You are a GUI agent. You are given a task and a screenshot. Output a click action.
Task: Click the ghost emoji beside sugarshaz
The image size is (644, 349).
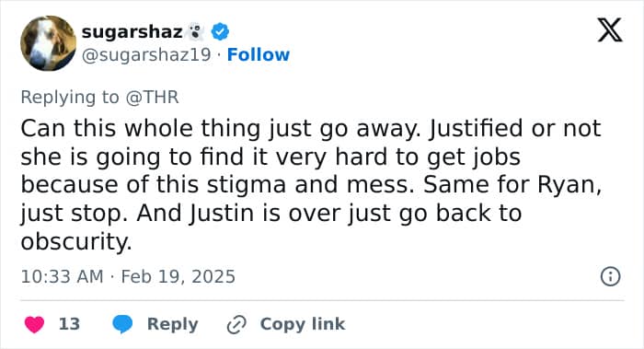coord(196,32)
